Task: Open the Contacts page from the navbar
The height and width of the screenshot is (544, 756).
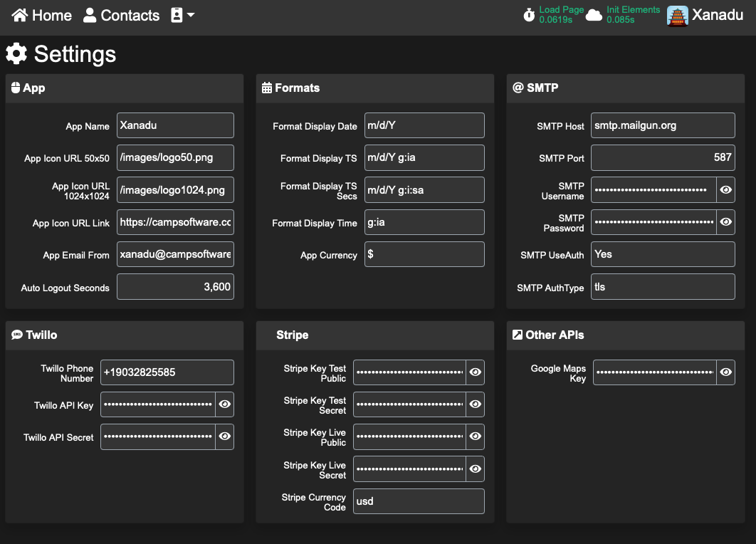Action: [121, 15]
